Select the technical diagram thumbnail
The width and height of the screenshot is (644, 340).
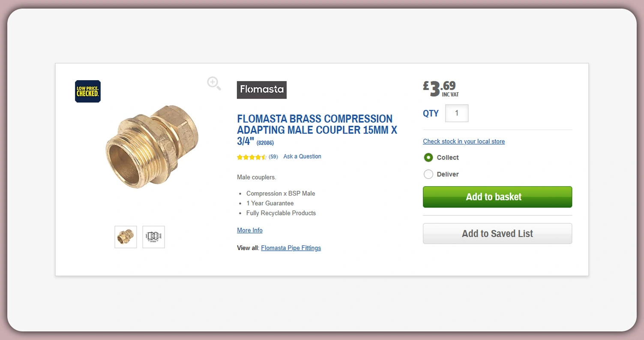[153, 237]
